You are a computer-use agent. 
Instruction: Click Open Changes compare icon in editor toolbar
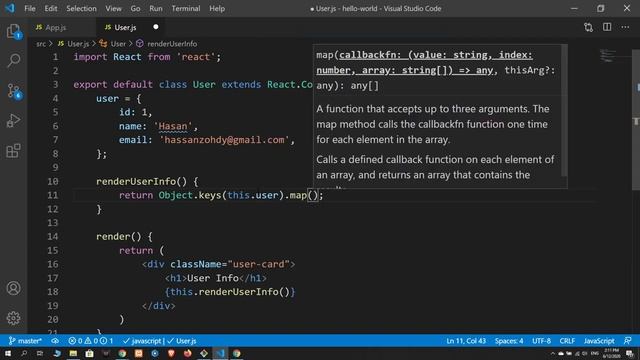[588, 27]
